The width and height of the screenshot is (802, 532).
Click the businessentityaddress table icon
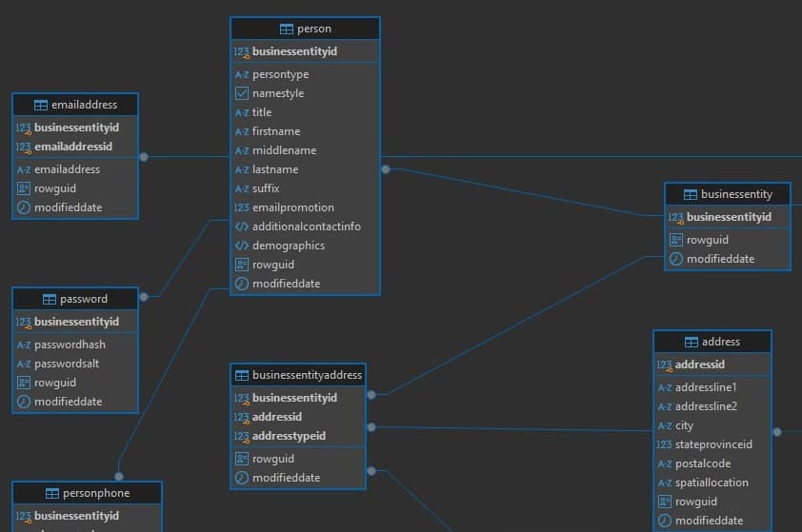point(242,375)
